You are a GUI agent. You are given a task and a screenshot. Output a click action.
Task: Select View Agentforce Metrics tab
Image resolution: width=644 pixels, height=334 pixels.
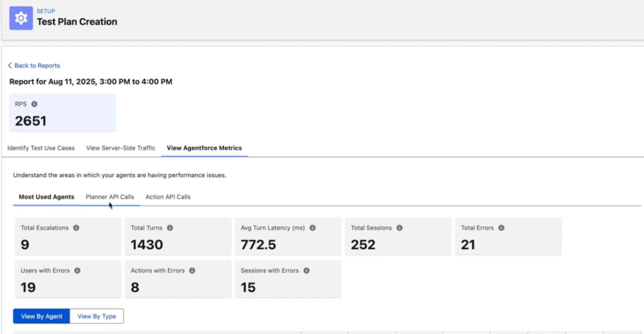click(x=204, y=148)
